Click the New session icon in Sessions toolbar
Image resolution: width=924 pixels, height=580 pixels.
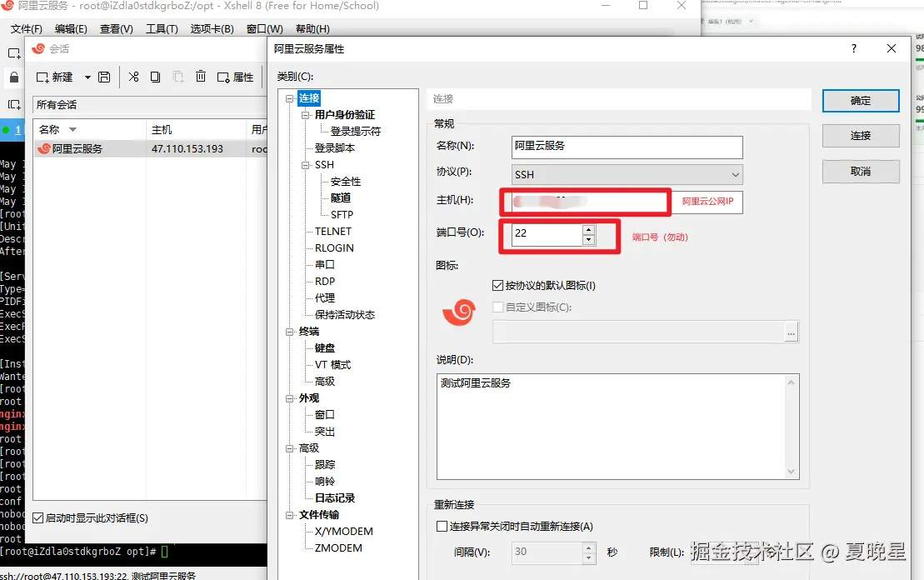(x=43, y=77)
